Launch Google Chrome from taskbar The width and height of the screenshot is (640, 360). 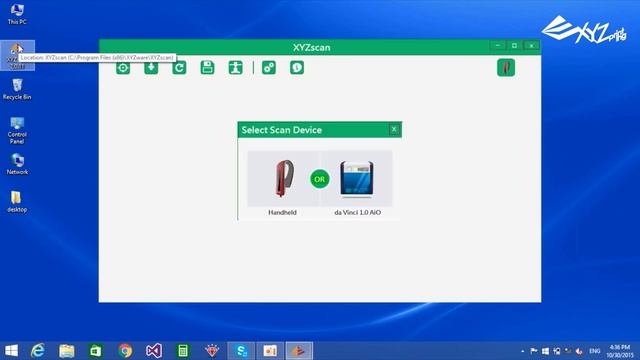tap(125, 351)
